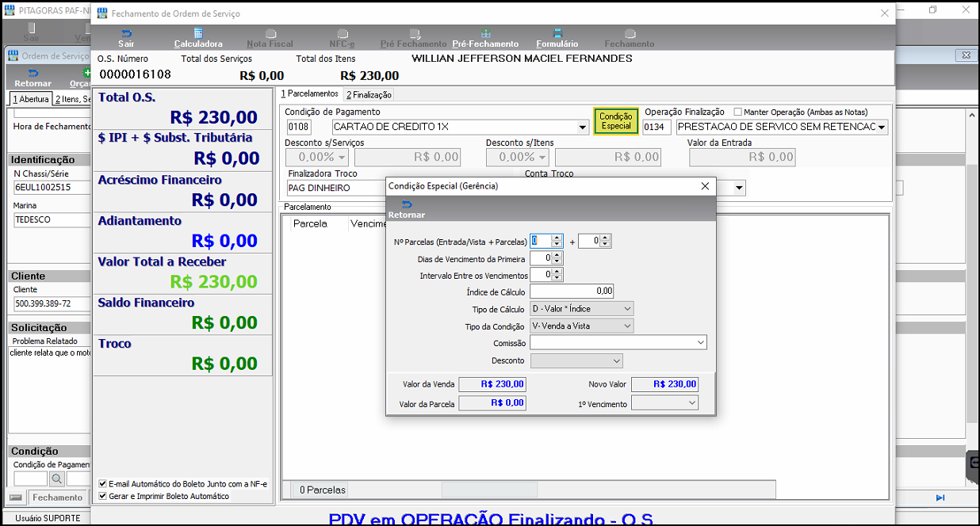Select Abertura tab in Ordem de Serviço window
The image size is (980, 526).
tap(30, 99)
